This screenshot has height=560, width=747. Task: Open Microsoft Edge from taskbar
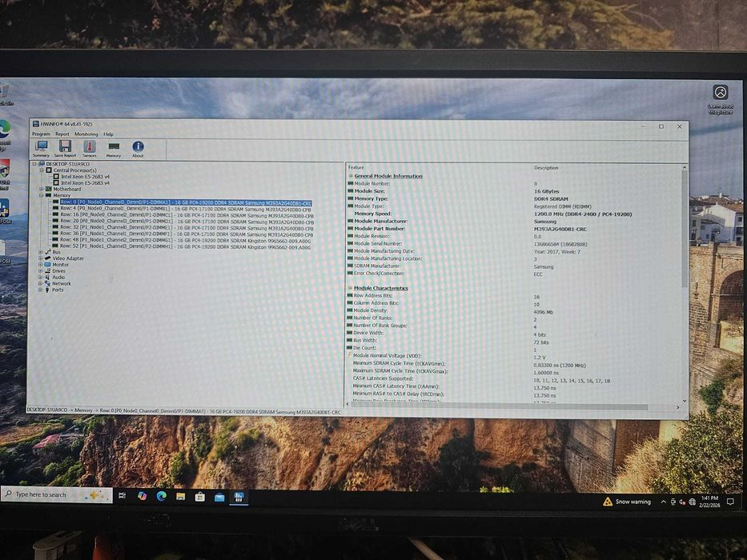click(x=162, y=496)
